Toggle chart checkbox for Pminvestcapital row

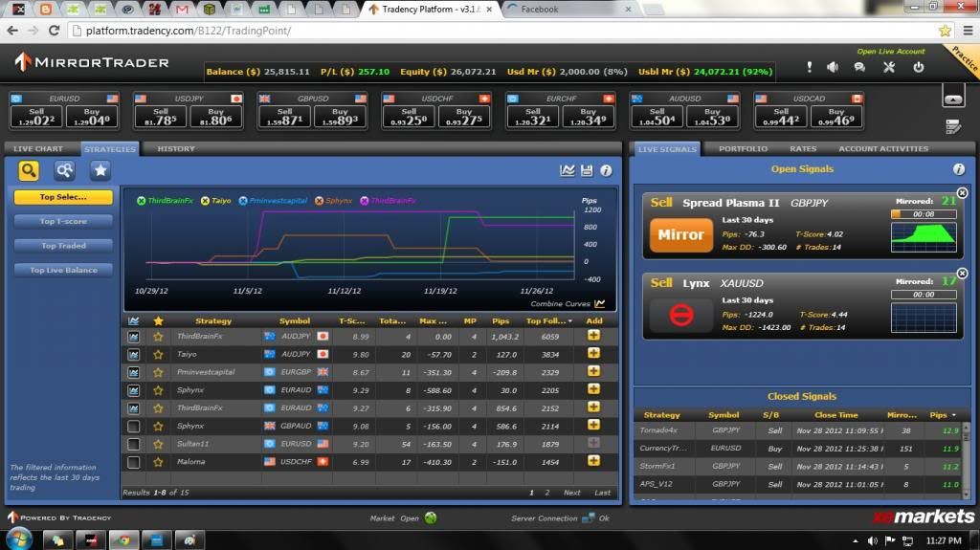[x=134, y=372]
